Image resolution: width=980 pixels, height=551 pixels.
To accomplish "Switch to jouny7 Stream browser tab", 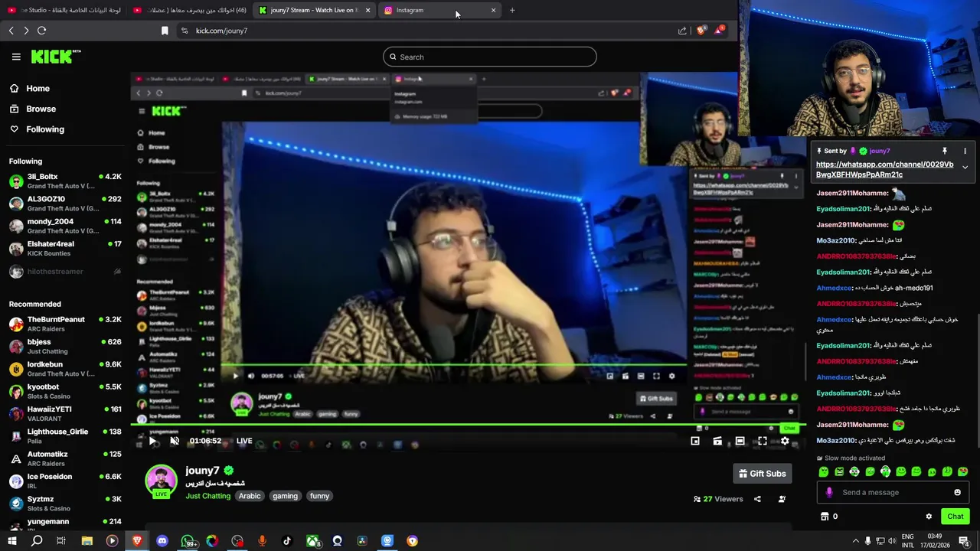I will click(314, 10).
